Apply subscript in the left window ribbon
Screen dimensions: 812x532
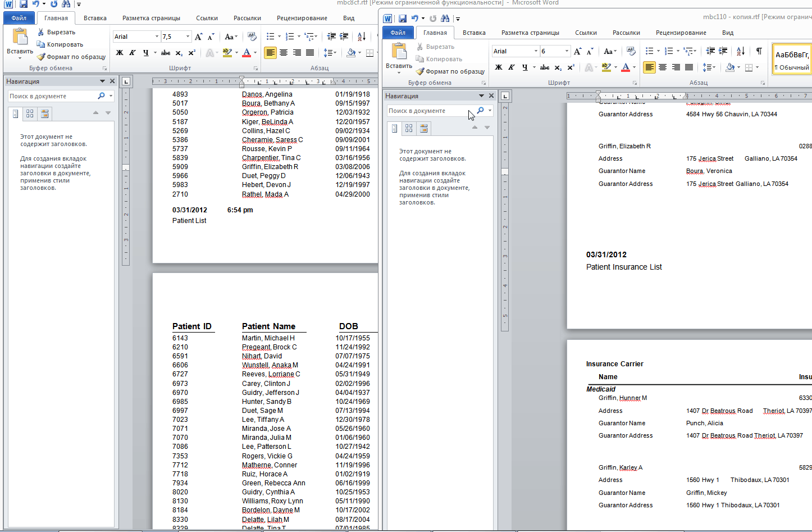tap(179, 53)
